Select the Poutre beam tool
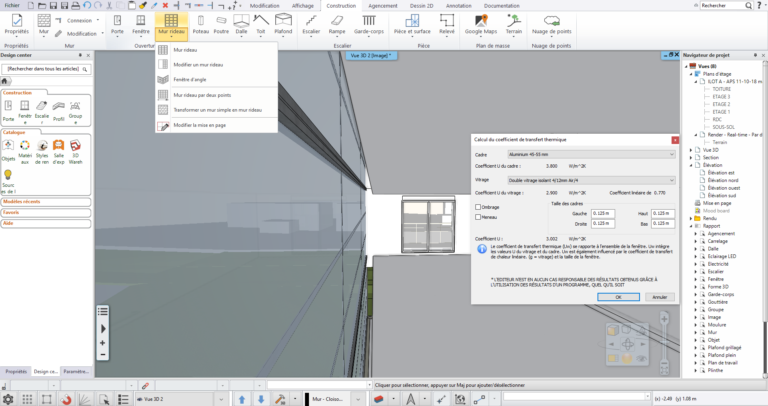The height and width of the screenshot is (406, 768). (221, 24)
